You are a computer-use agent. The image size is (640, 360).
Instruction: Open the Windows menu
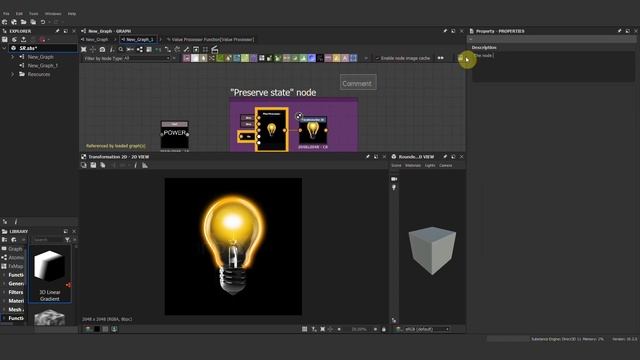[x=53, y=13]
